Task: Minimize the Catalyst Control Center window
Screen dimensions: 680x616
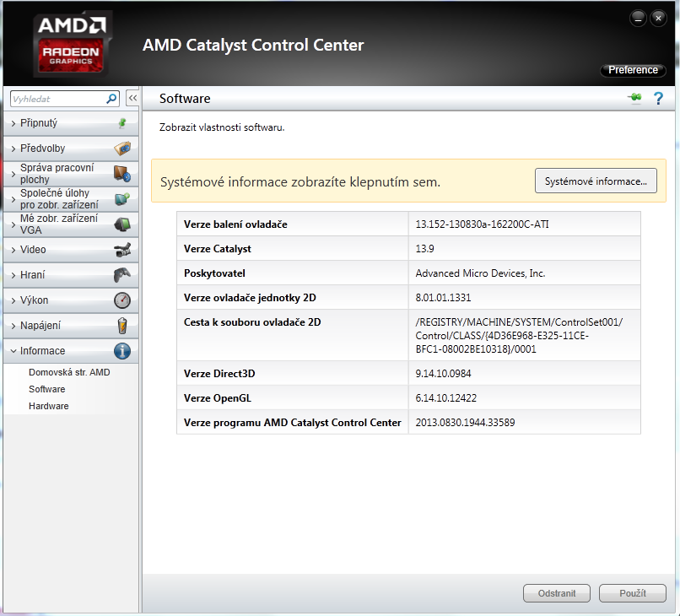Action: pyautogui.click(x=638, y=19)
